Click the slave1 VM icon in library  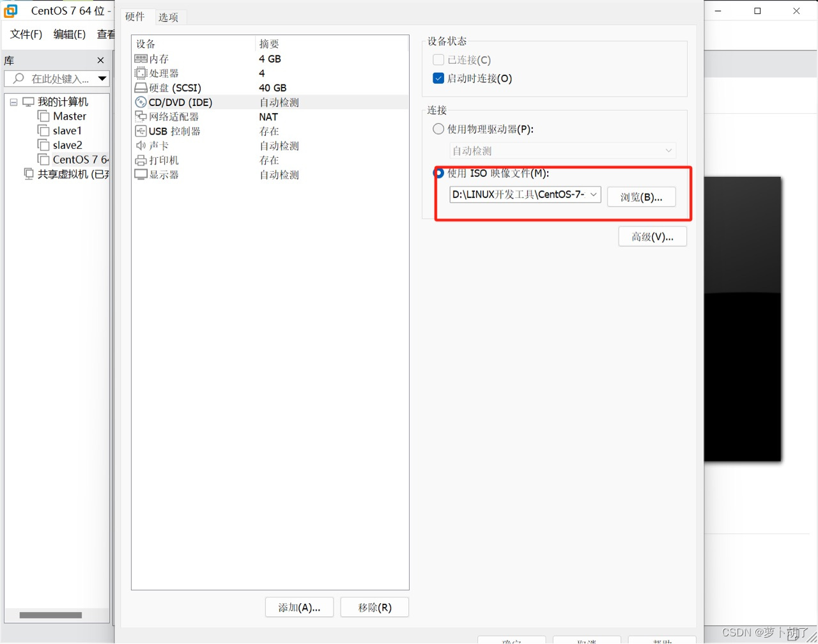[43, 130]
